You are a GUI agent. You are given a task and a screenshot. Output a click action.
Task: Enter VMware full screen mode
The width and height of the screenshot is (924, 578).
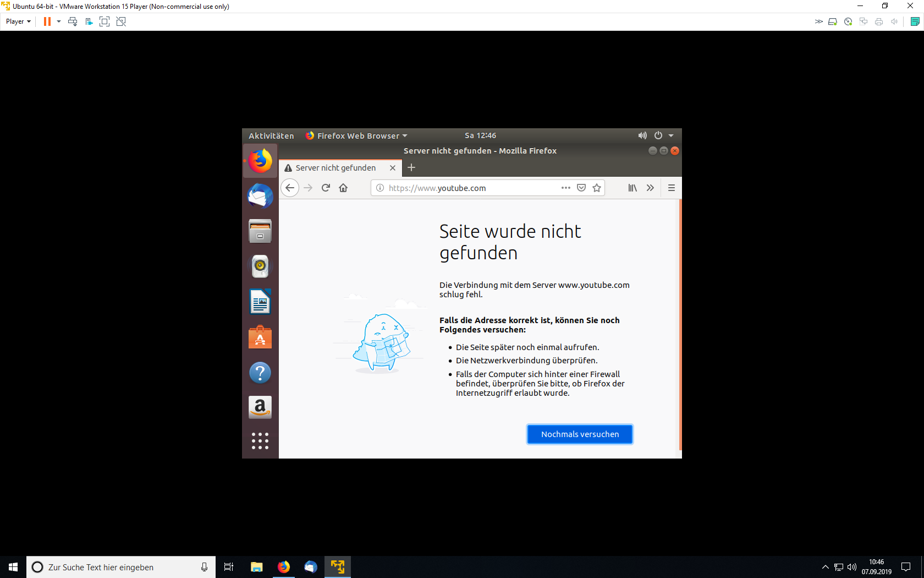click(x=105, y=21)
